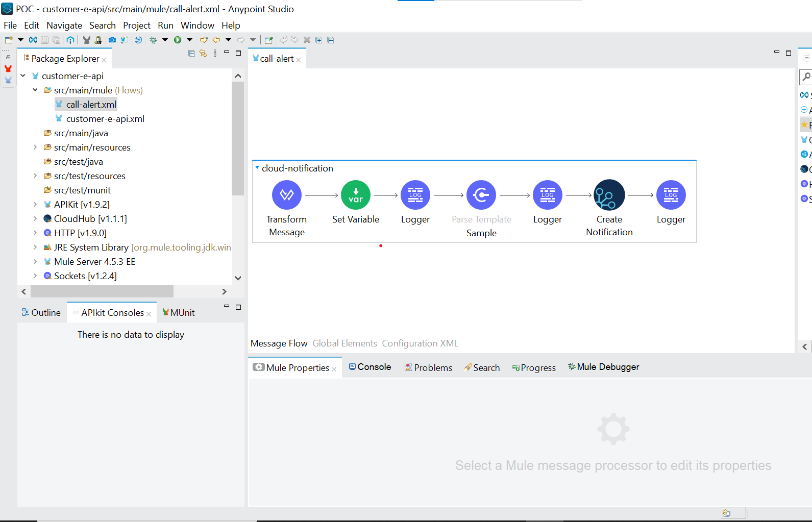
Task: Select the Create Notification component icon
Action: click(x=609, y=195)
